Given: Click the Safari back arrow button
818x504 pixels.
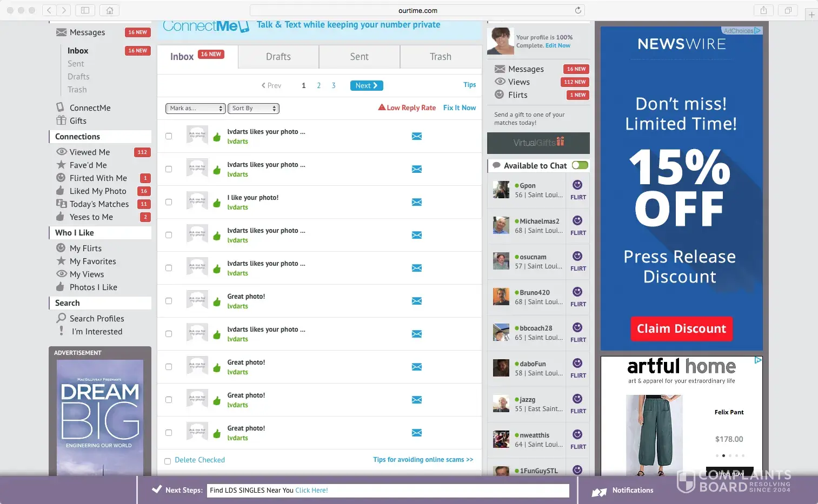Looking at the screenshot, I should [x=49, y=10].
